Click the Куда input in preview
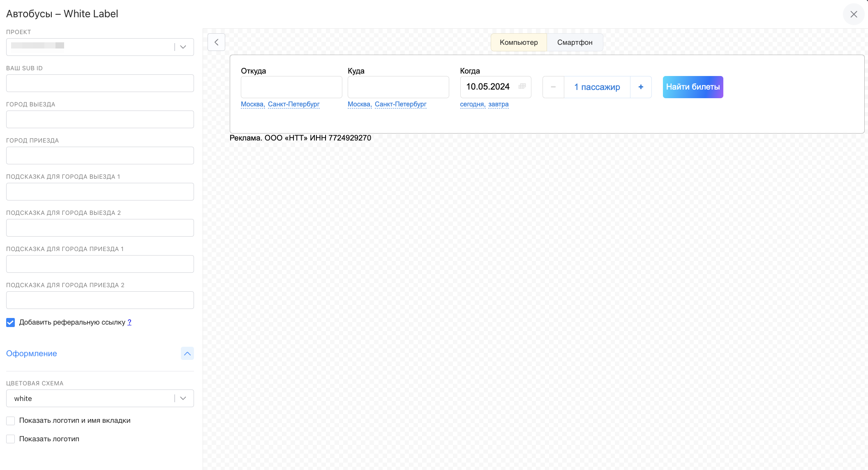 point(398,87)
